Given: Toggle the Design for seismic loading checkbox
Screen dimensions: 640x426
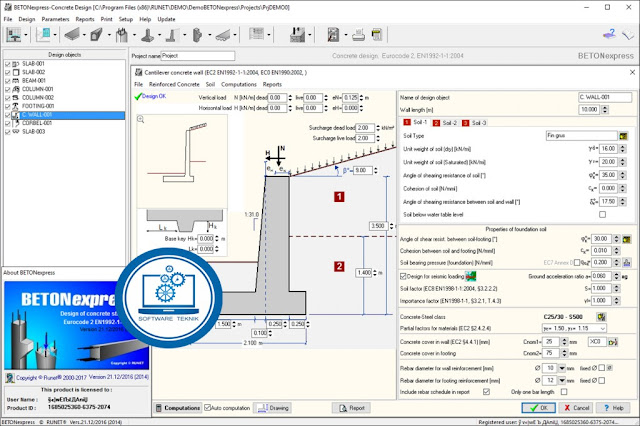Looking at the screenshot, I should coord(403,276).
